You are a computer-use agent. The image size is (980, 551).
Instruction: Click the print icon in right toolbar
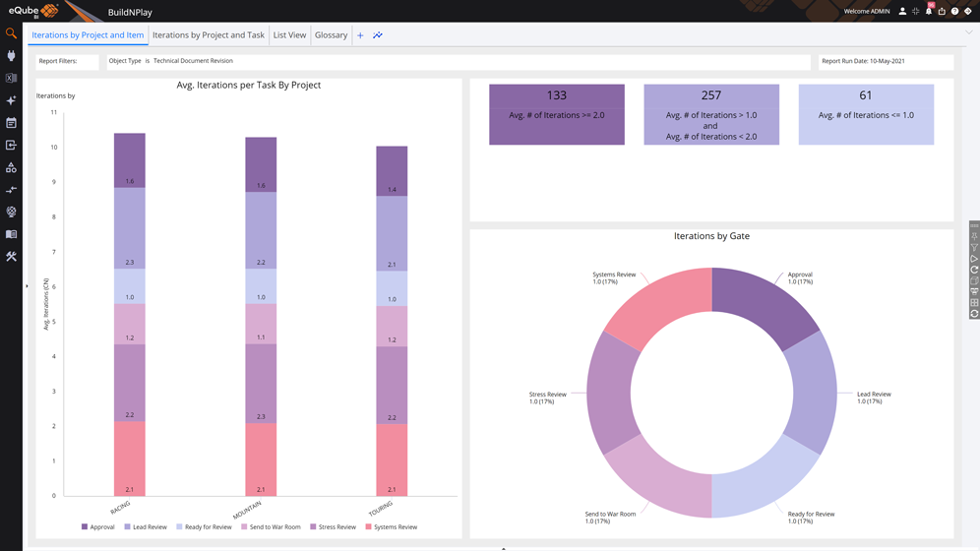coord(974,292)
